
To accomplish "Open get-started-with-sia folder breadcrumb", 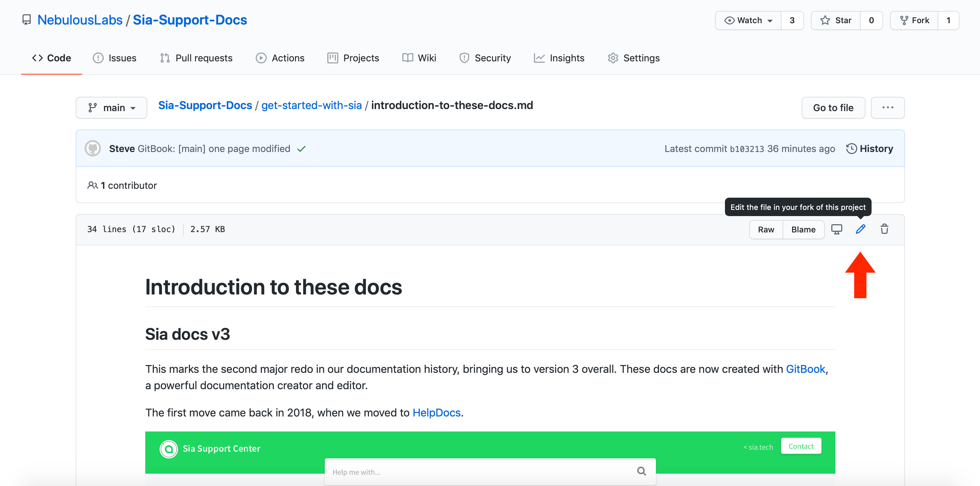I will click(x=312, y=105).
